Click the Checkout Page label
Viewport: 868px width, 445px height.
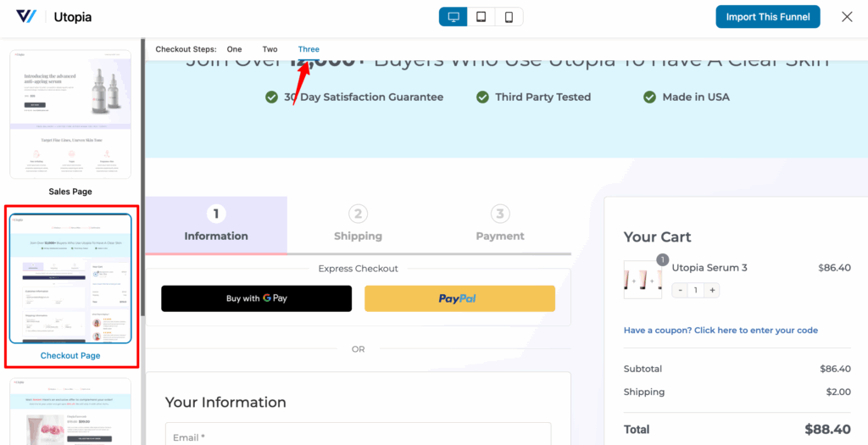click(x=70, y=355)
